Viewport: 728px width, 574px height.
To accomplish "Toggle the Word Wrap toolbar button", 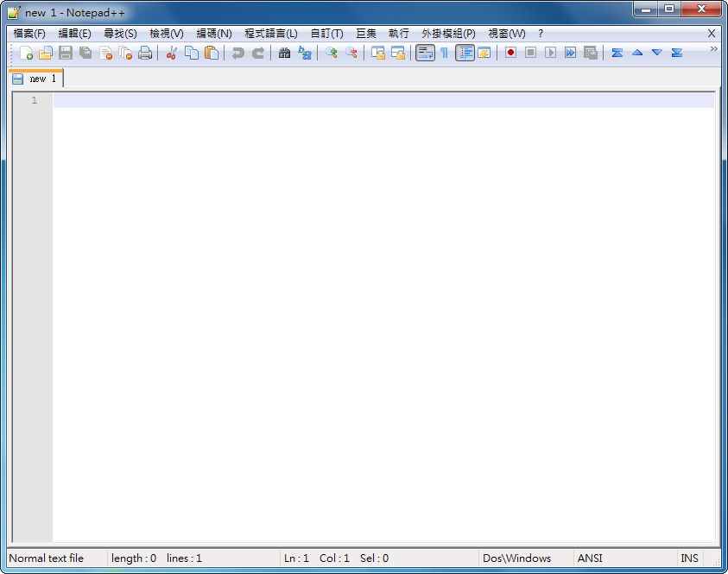I will point(425,53).
